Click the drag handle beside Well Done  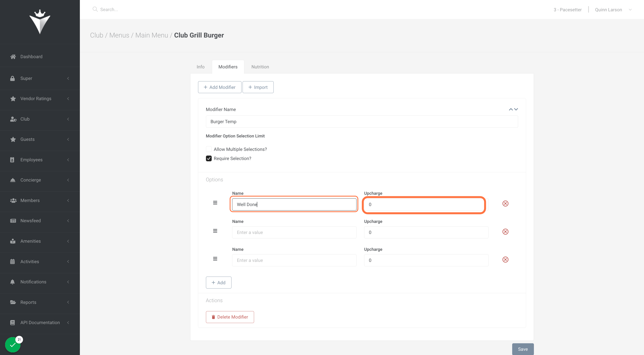tap(215, 203)
